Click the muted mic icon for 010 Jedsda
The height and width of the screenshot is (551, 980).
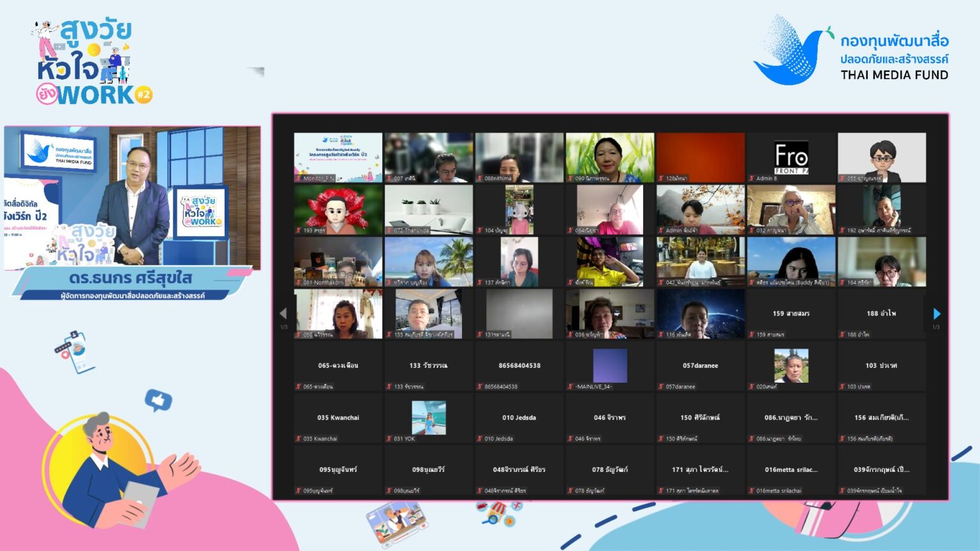[x=479, y=439]
